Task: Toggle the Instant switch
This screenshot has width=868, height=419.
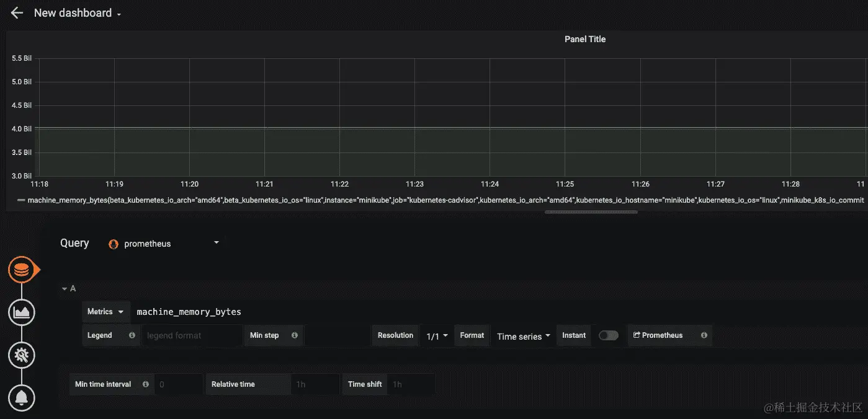Action: (608, 335)
